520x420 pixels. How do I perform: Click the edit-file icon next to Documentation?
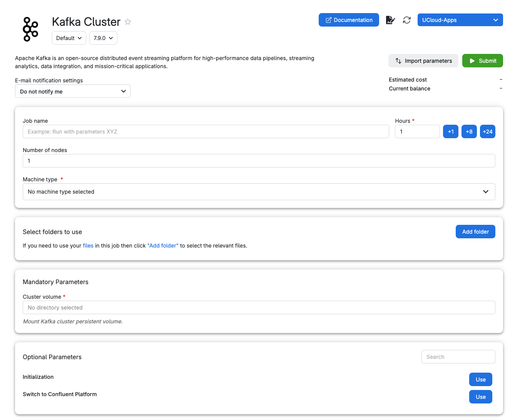tap(390, 20)
